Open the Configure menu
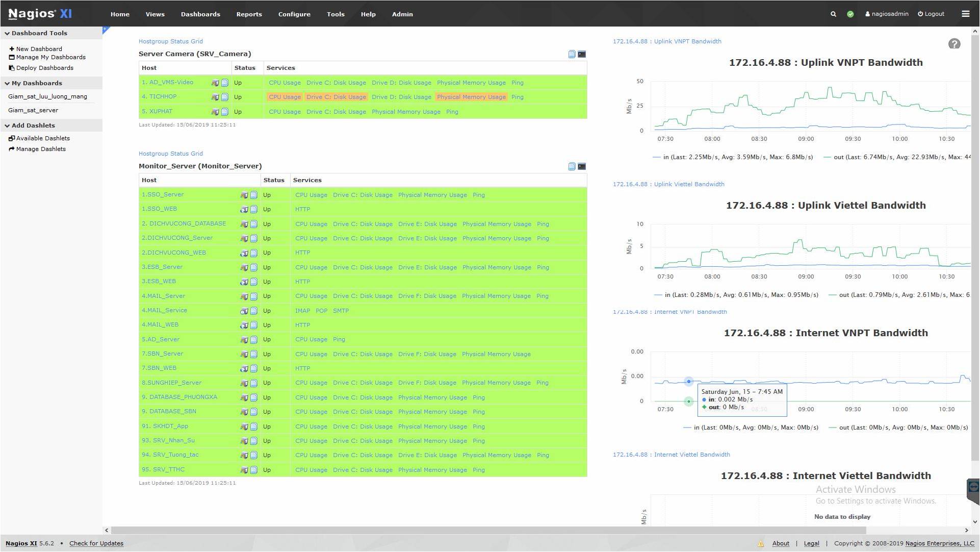Image resolution: width=980 pixels, height=552 pixels. [x=294, y=14]
